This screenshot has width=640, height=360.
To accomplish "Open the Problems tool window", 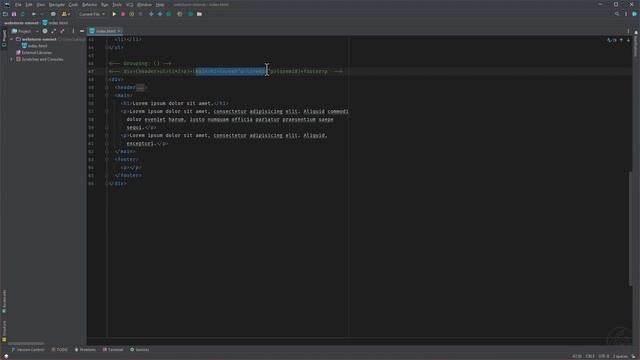I will [85, 350].
